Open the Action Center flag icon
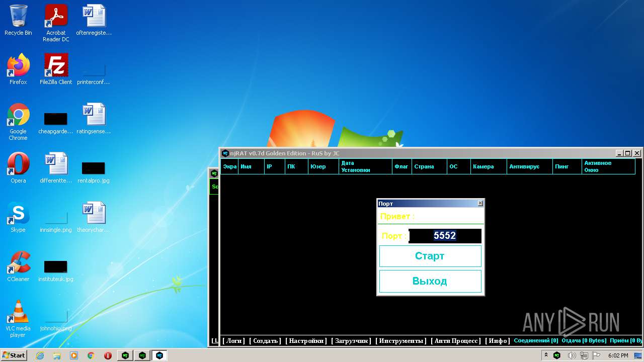The width and height of the screenshot is (644, 362). (x=596, y=355)
